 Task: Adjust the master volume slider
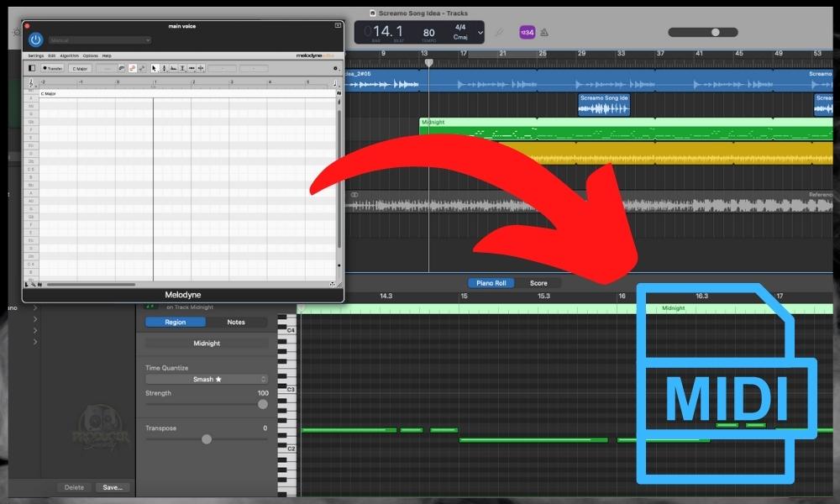[x=703, y=33]
